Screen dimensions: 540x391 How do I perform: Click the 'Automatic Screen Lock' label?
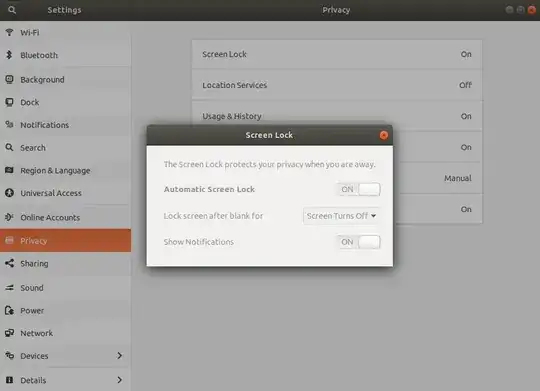point(209,189)
